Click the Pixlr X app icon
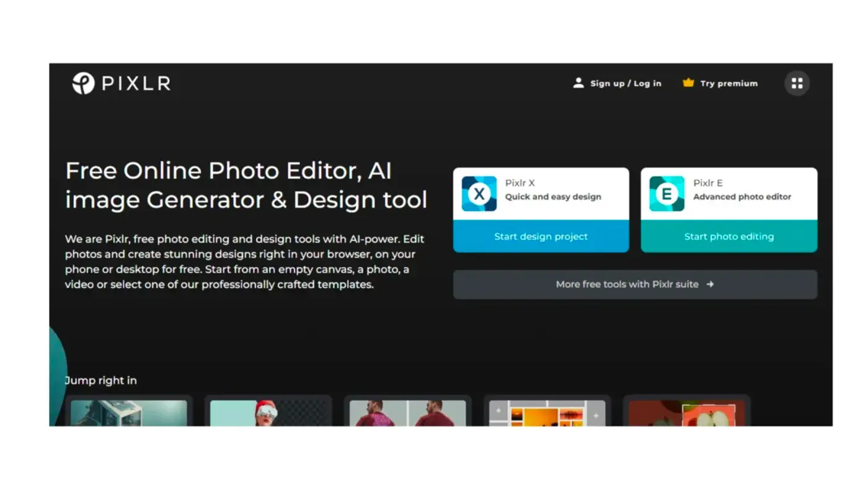The image size is (868, 489). click(x=479, y=194)
